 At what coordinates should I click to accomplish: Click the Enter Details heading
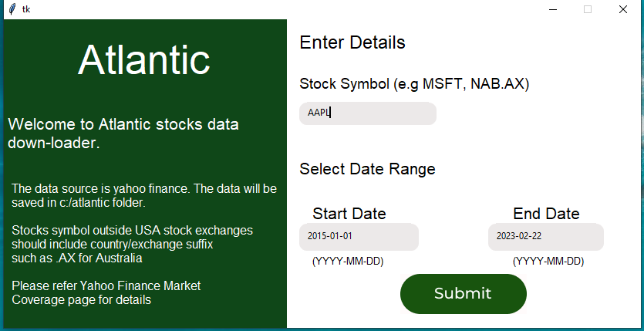click(x=352, y=42)
